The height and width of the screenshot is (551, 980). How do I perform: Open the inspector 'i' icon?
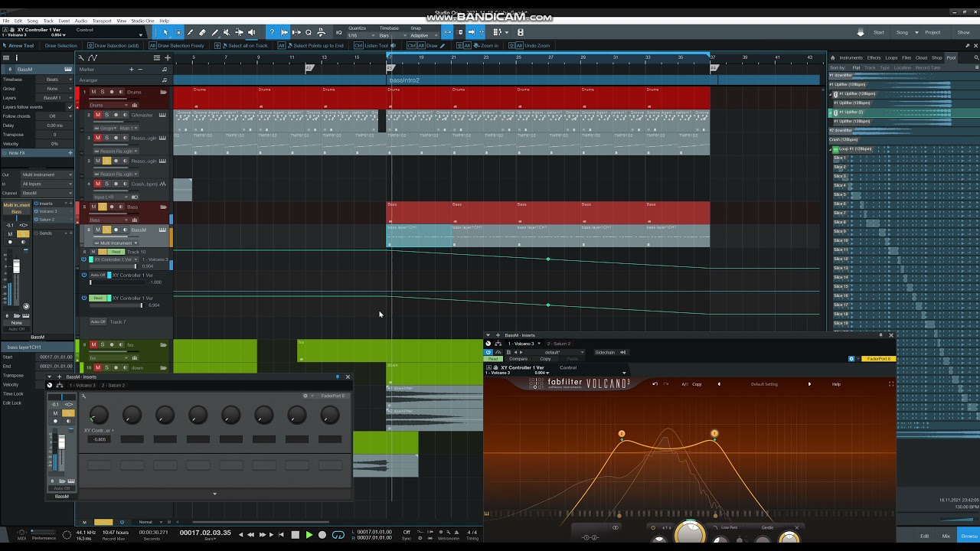click(16, 57)
